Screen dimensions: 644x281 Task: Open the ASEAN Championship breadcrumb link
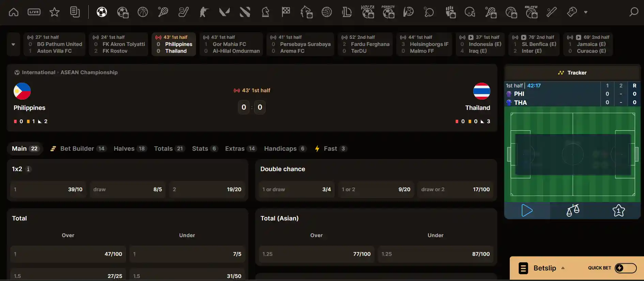pos(89,72)
